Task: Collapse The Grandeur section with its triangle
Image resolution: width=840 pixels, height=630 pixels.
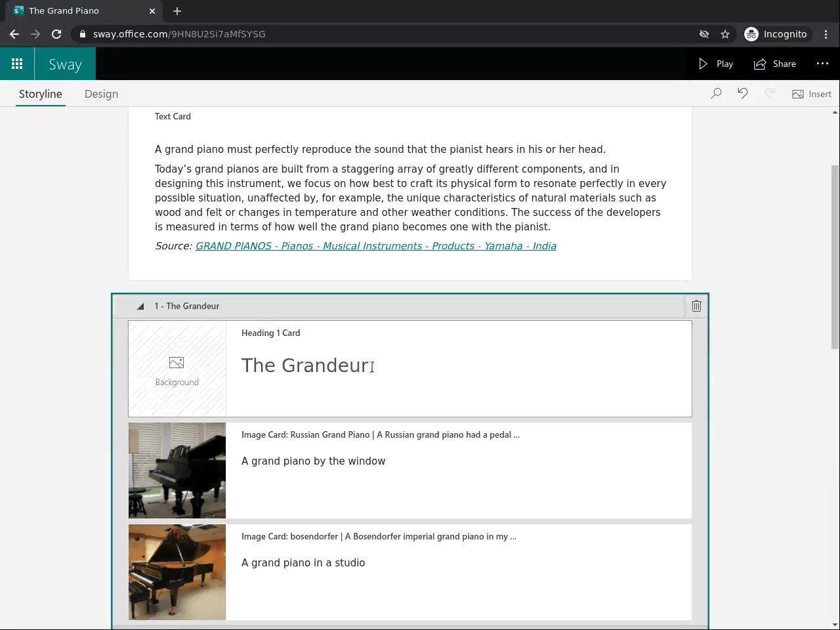Action: [x=140, y=306]
